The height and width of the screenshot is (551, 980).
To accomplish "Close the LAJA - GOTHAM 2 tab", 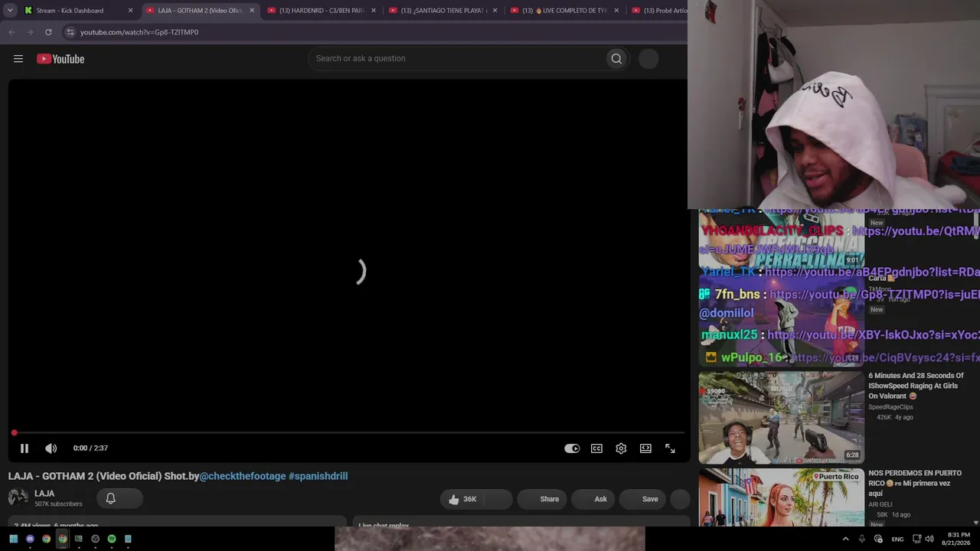I will [252, 11].
